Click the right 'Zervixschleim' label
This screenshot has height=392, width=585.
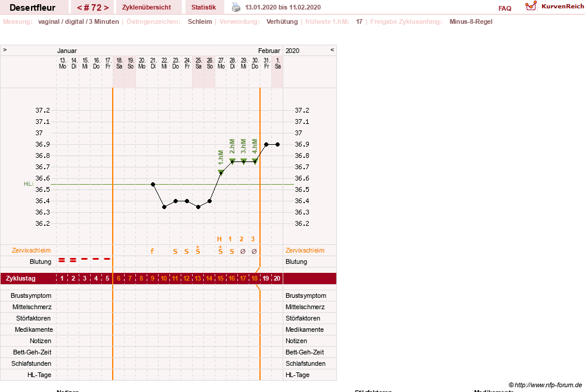305,250
